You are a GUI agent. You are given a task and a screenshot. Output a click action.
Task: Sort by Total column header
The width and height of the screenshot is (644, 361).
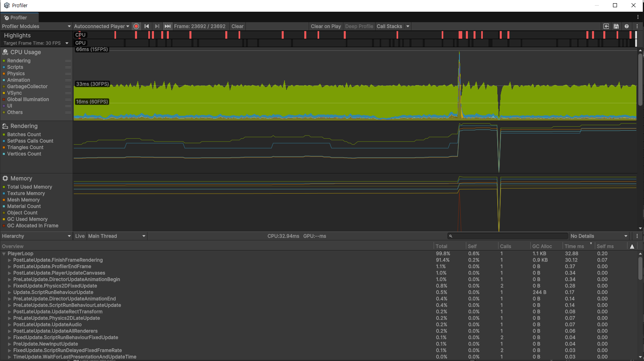click(450, 246)
